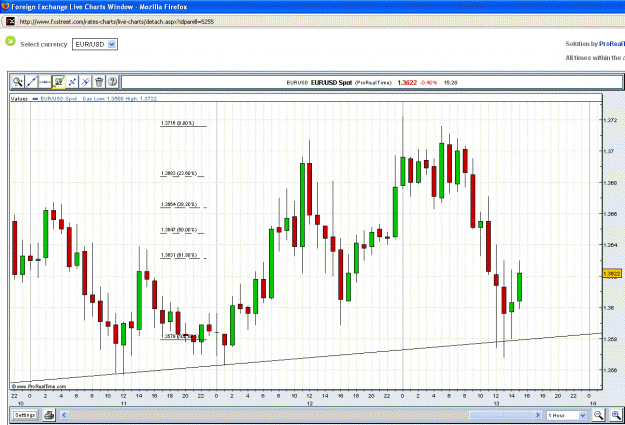Click the 15:28 time in header
This screenshot has height=425, width=625.
450,83
